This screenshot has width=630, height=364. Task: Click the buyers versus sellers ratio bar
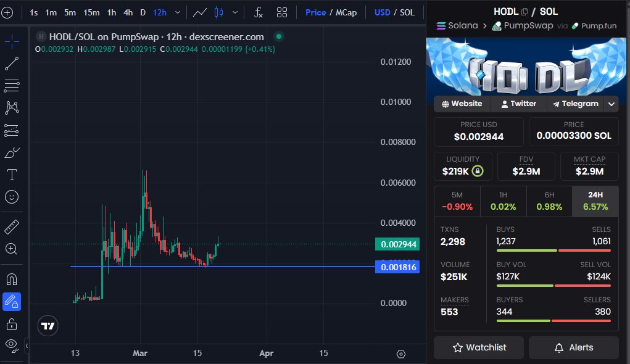tap(553, 321)
